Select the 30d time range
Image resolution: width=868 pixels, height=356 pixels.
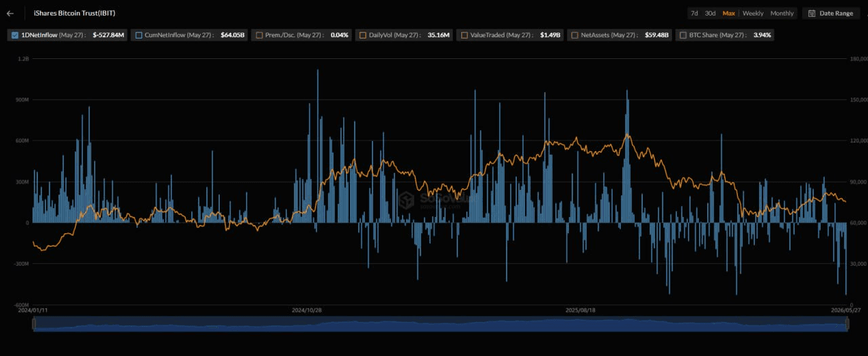[x=710, y=14]
